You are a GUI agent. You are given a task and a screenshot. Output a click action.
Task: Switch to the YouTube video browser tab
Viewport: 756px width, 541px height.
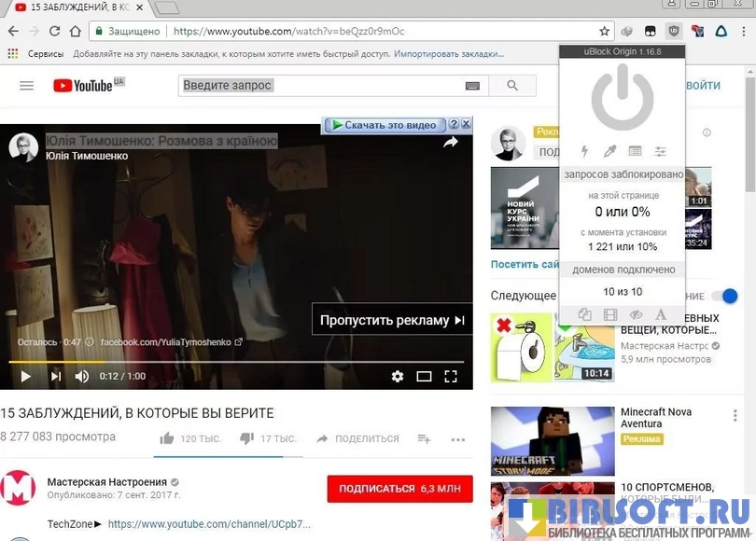pyautogui.click(x=73, y=8)
